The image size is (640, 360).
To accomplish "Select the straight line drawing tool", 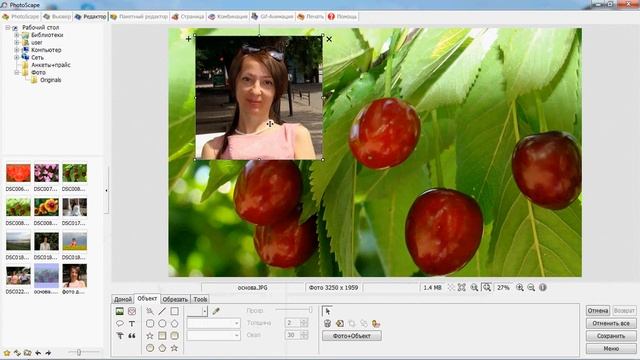I will 162,311.
